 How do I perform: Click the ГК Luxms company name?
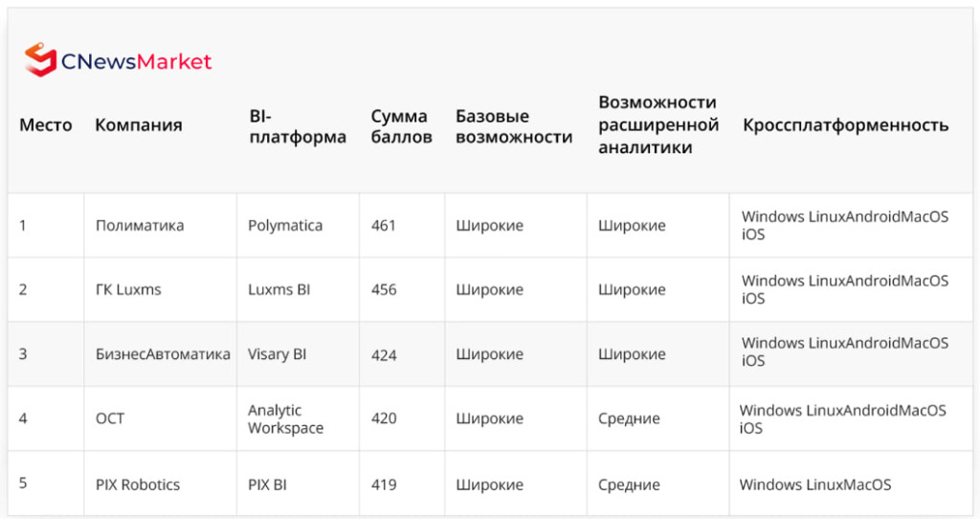coord(128,290)
